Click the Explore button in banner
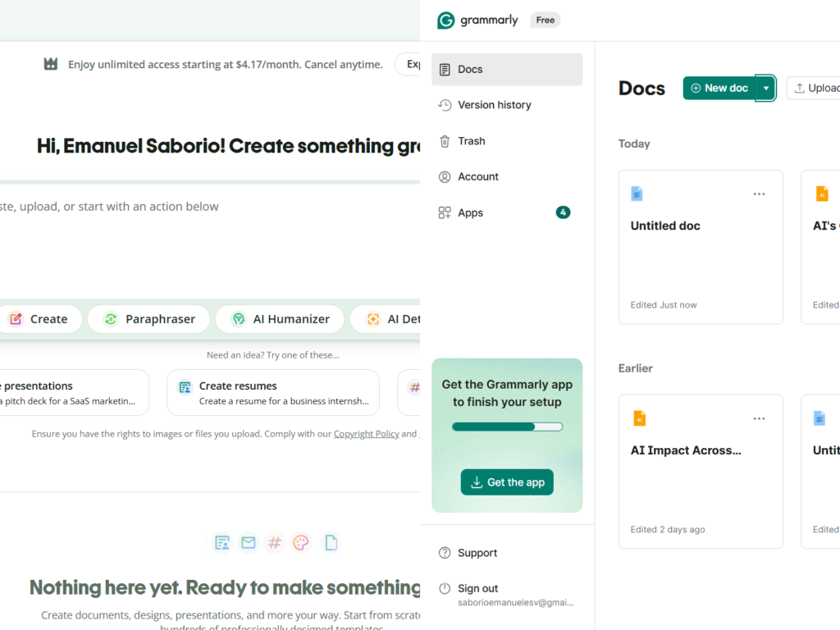This screenshot has width=840, height=630. (x=408, y=64)
